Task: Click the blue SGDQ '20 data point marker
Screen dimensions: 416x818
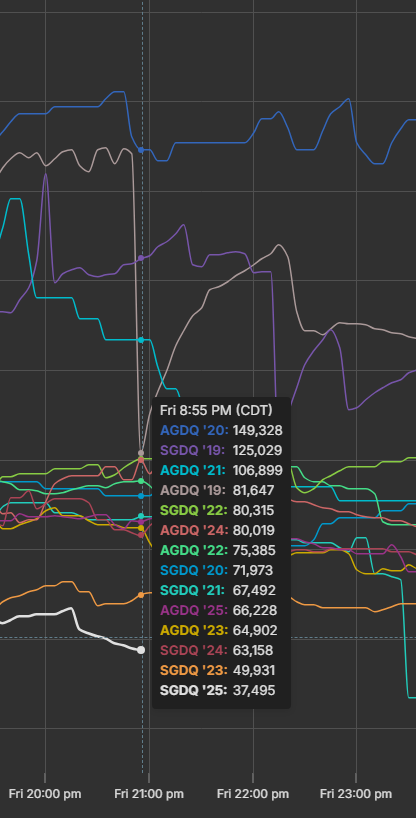Action: (x=141, y=496)
